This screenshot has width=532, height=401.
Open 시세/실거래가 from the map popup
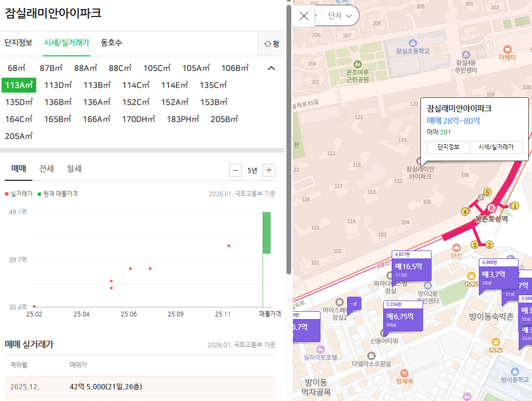point(496,147)
